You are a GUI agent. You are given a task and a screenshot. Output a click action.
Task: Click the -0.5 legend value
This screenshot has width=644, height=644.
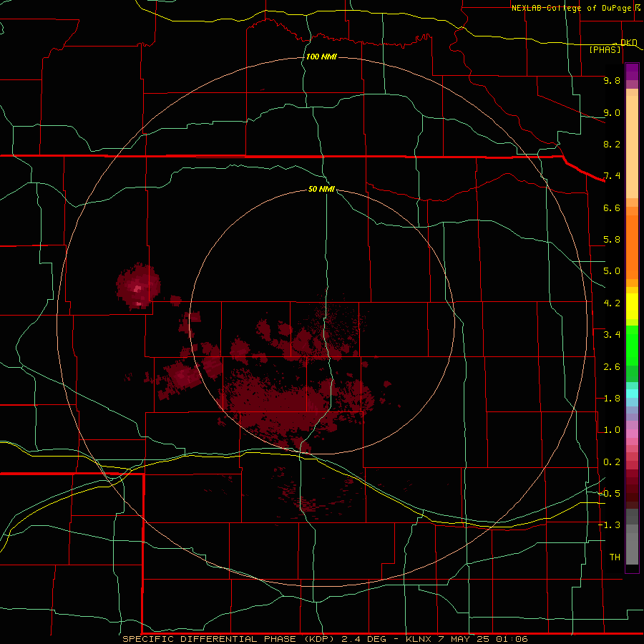[x=609, y=494]
